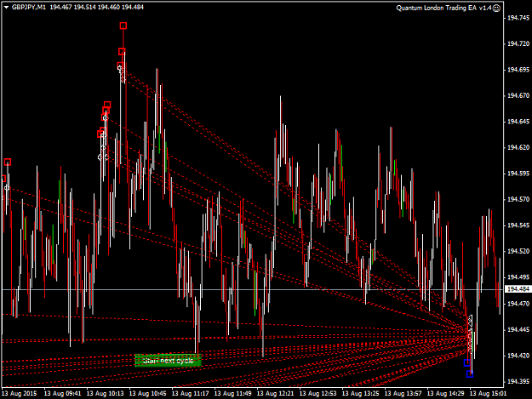Click the 13 Aug 13:57 time label
Viewport: 532px width, 399px height.
pyautogui.click(x=403, y=394)
